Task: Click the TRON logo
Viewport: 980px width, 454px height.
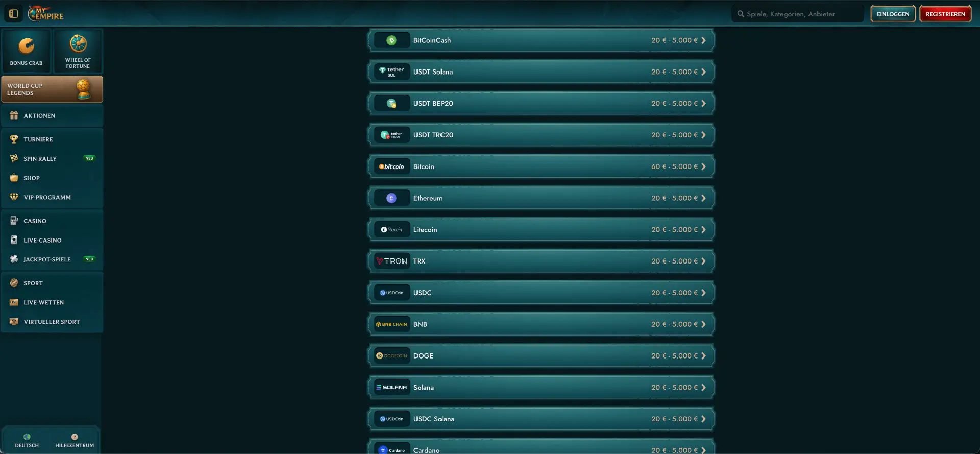Action: coord(391,261)
